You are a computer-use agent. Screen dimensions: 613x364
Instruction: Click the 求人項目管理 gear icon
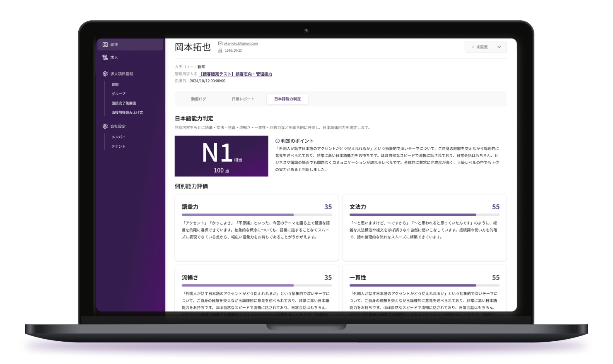[105, 74]
